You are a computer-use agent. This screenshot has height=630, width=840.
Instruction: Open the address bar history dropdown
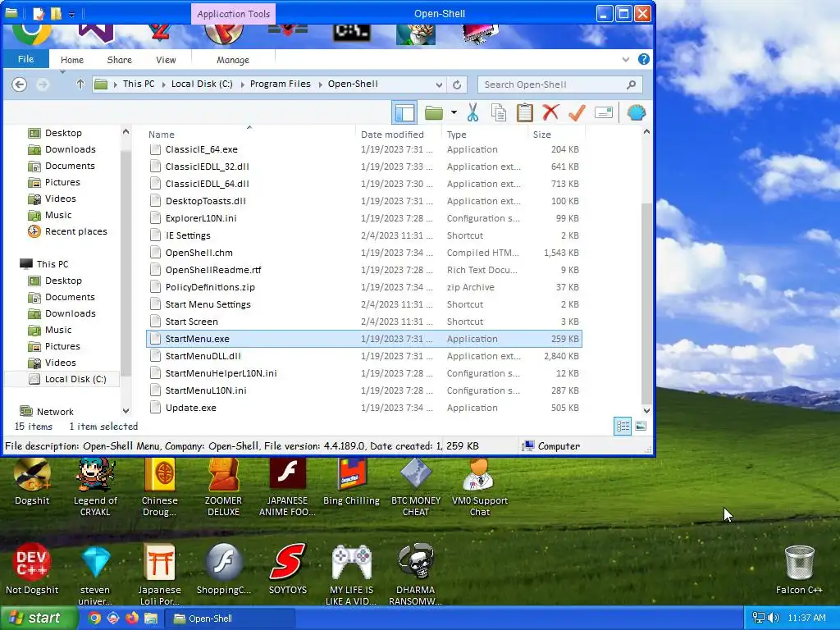pos(439,84)
